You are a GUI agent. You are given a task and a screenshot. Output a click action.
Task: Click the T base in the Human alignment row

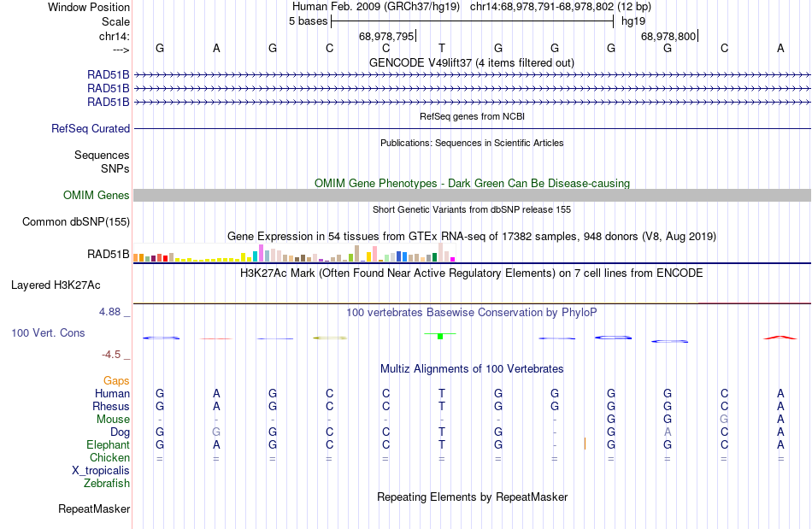click(x=442, y=393)
